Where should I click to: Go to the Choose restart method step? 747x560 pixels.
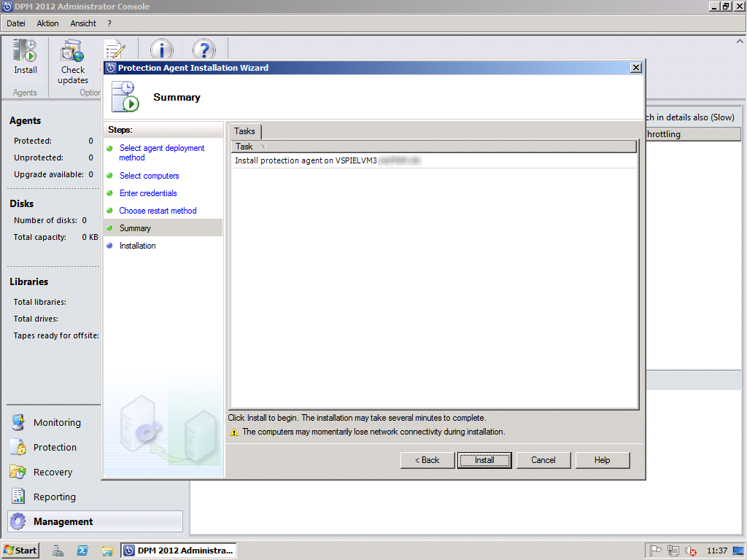click(x=158, y=211)
